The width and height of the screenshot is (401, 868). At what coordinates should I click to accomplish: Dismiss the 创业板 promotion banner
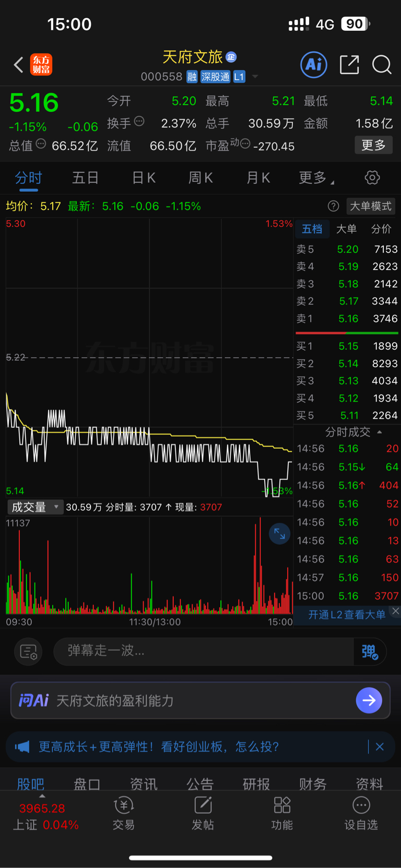pyautogui.click(x=380, y=747)
